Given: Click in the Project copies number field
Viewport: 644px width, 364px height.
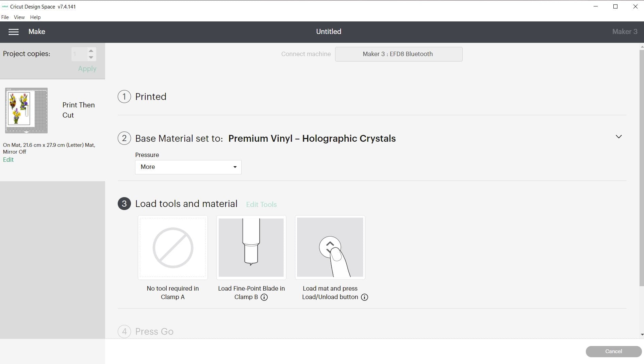Looking at the screenshot, I should coord(79,54).
